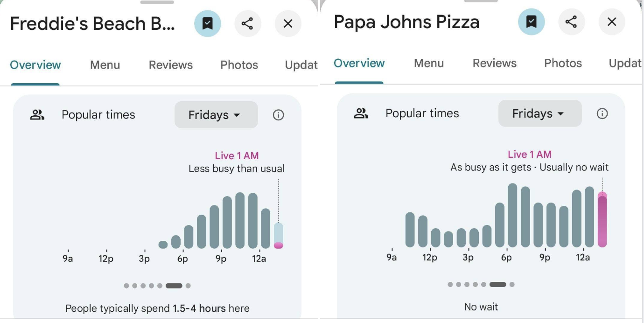The image size is (644, 323).
Task: Open Reviews tab for Papa Johns Pizza
Action: (494, 63)
